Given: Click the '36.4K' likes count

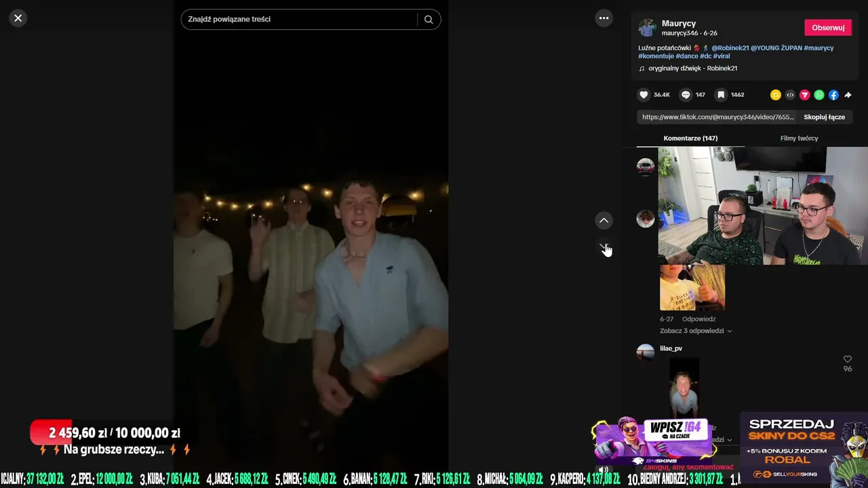Looking at the screenshot, I should [662, 95].
